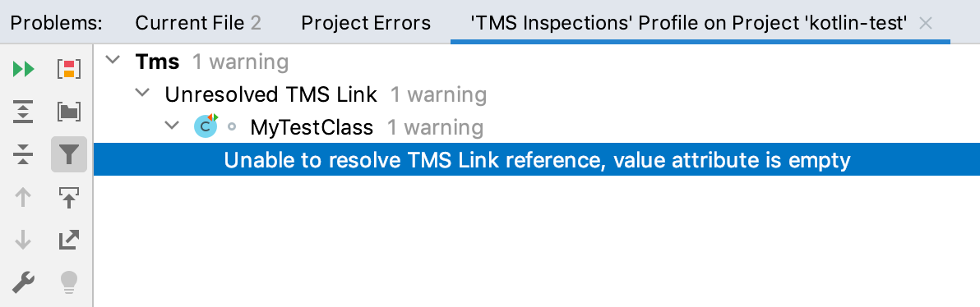Image resolution: width=980 pixels, height=307 pixels.
Task: Select the 'Unable to resolve TMS Link' warning
Action: (536, 160)
